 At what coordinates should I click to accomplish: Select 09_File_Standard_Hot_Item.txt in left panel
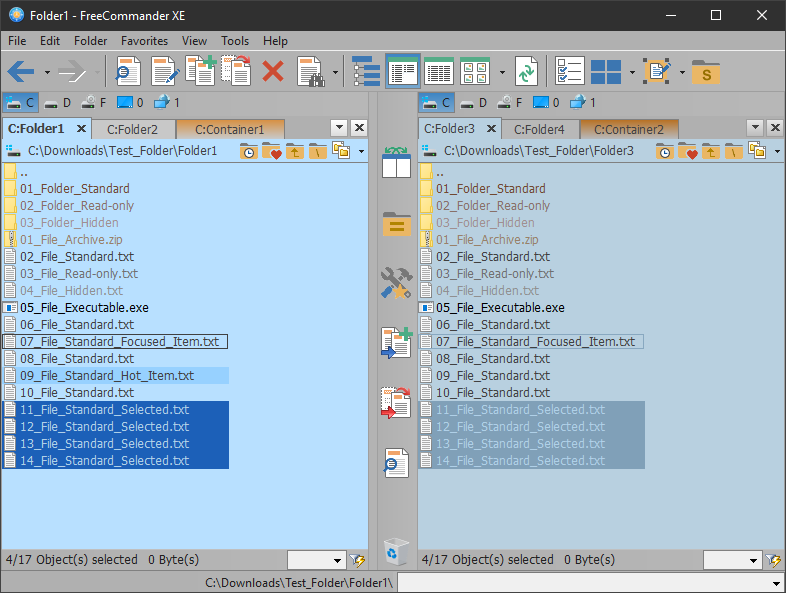[116, 375]
